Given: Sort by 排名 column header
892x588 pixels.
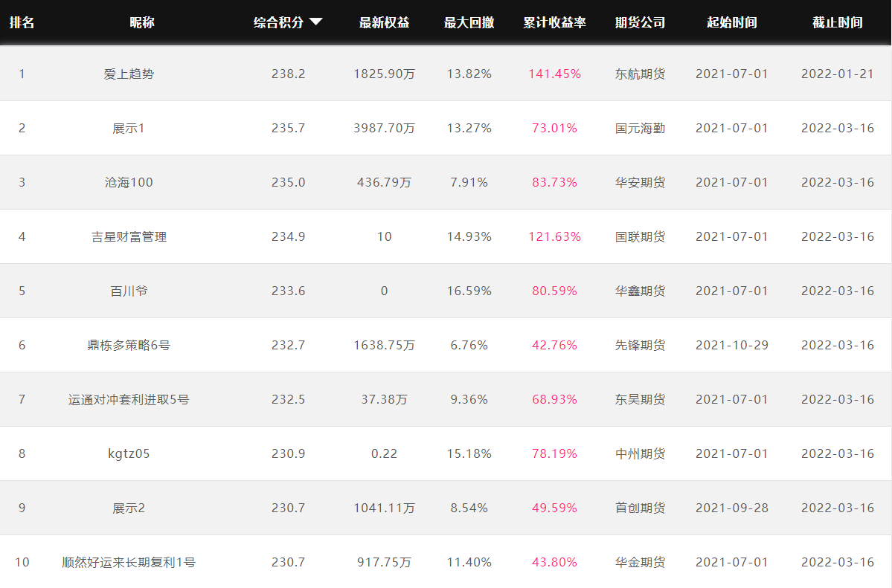Looking at the screenshot, I should click(22, 22).
